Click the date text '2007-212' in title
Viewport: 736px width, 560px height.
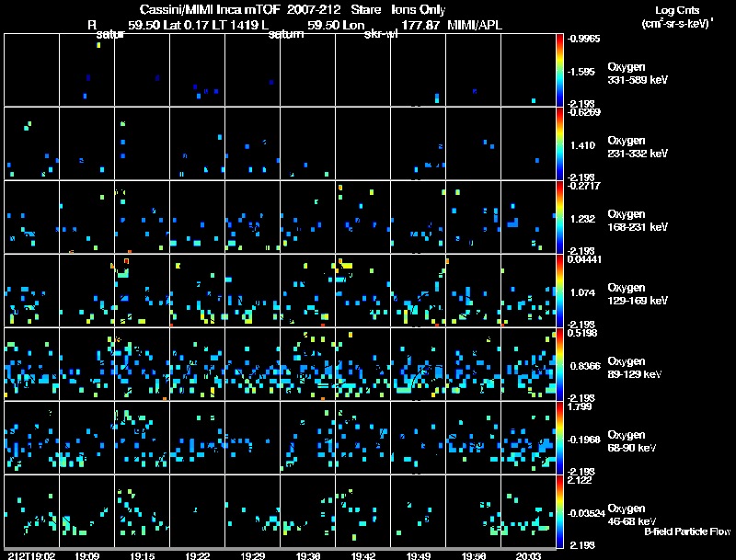[314, 9]
